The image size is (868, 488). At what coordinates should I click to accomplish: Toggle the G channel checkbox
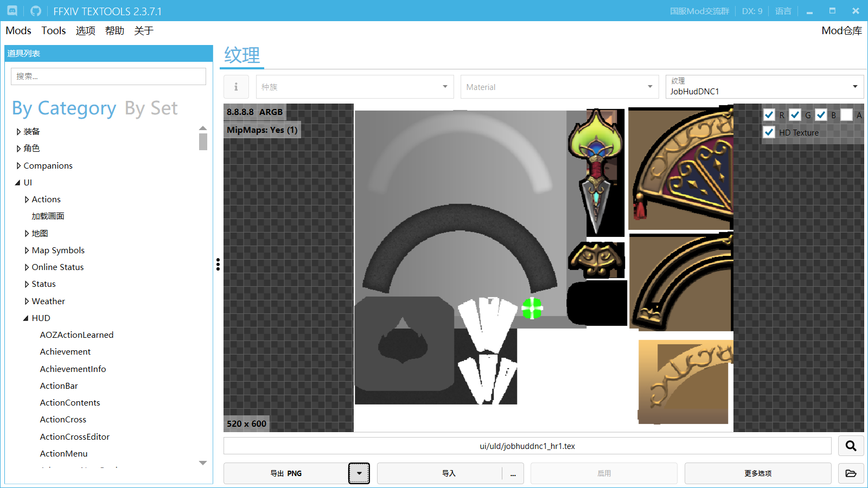795,115
